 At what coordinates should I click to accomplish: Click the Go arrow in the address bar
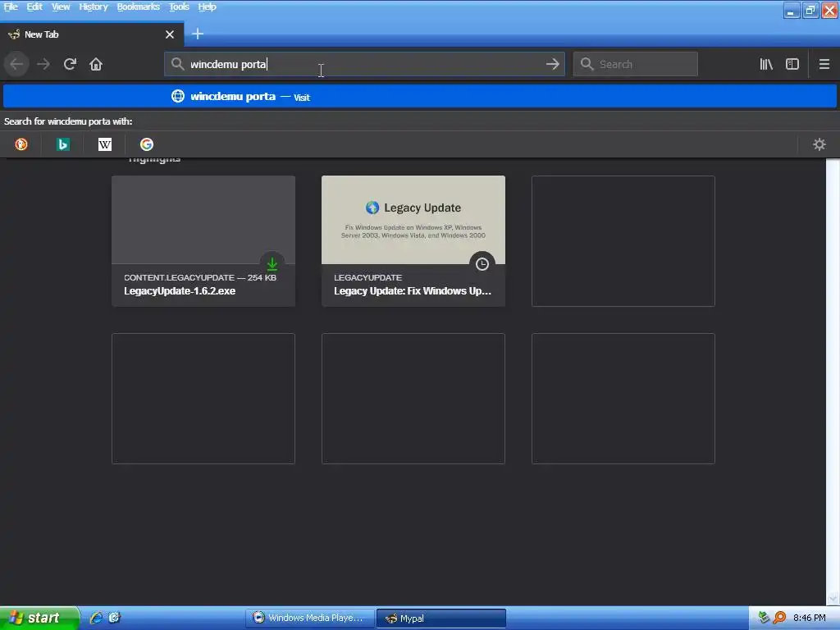click(x=552, y=64)
